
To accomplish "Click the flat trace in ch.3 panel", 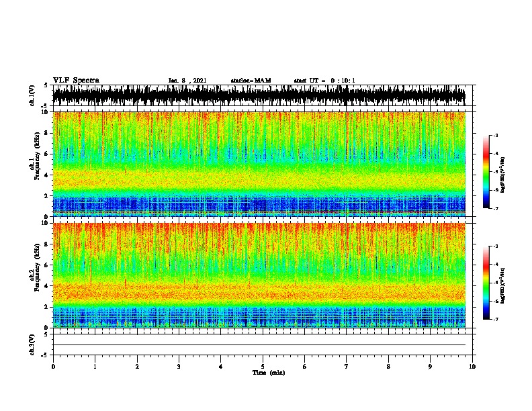I will pyautogui.click(x=259, y=345).
